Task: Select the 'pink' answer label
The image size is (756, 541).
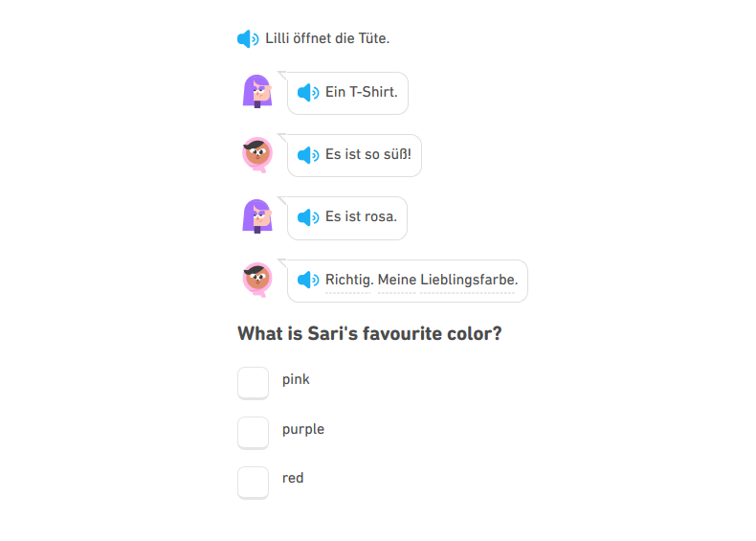Action: click(x=296, y=380)
